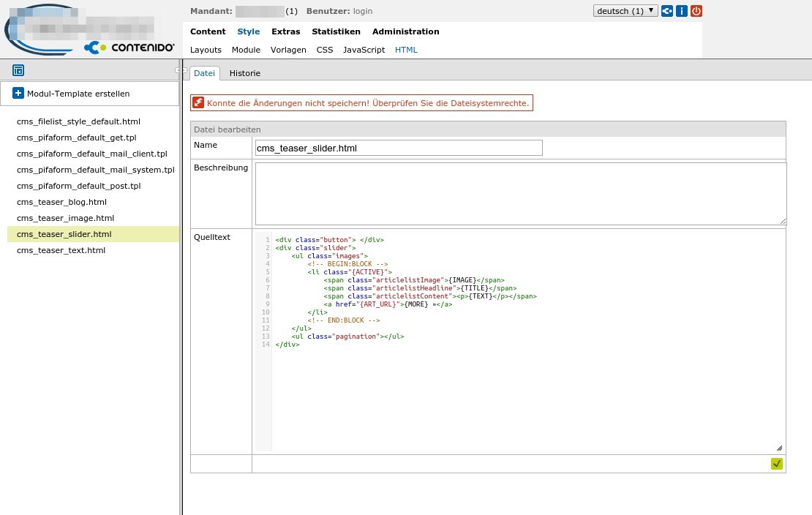Image resolution: width=812 pixels, height=515 pixels.
Task: Click into the Beschreibung text area
Action: click(520, 194)
